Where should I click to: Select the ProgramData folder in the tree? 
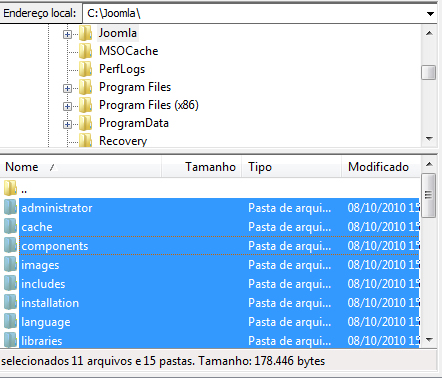[134, 123]
